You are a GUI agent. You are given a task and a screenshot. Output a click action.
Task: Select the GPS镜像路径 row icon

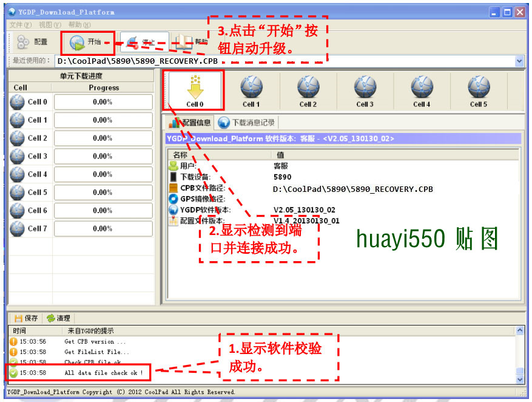(173, 199)
